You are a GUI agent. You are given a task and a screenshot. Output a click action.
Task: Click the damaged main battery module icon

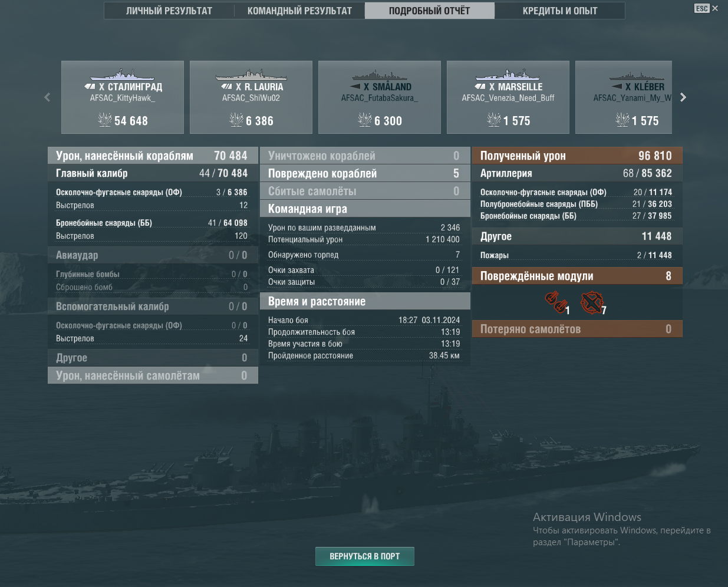tap(555, 302)
